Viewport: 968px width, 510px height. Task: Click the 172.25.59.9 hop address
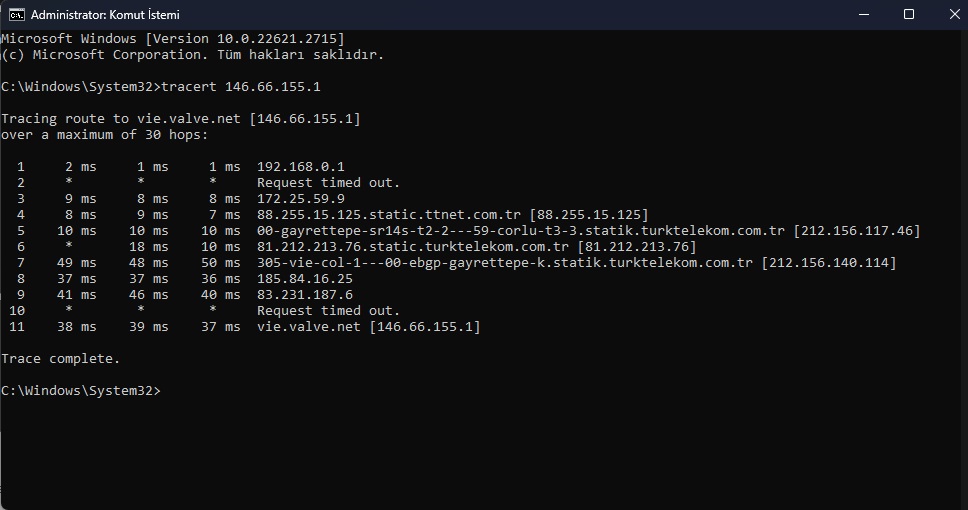tap(301, 199)
